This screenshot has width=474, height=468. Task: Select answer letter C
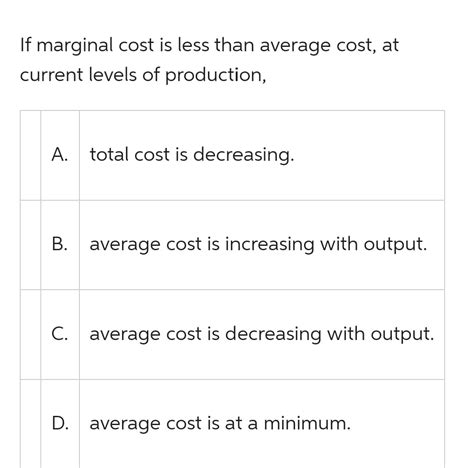pos(60,334)
